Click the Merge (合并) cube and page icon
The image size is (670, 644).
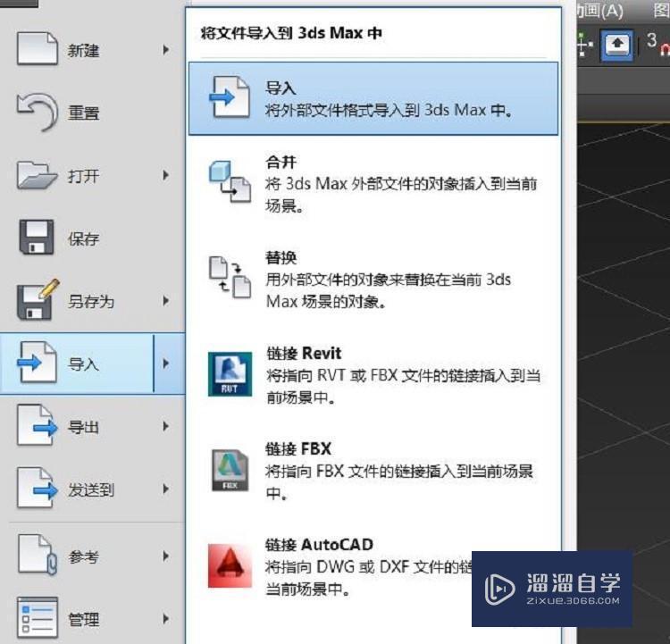tap(230, 181)
